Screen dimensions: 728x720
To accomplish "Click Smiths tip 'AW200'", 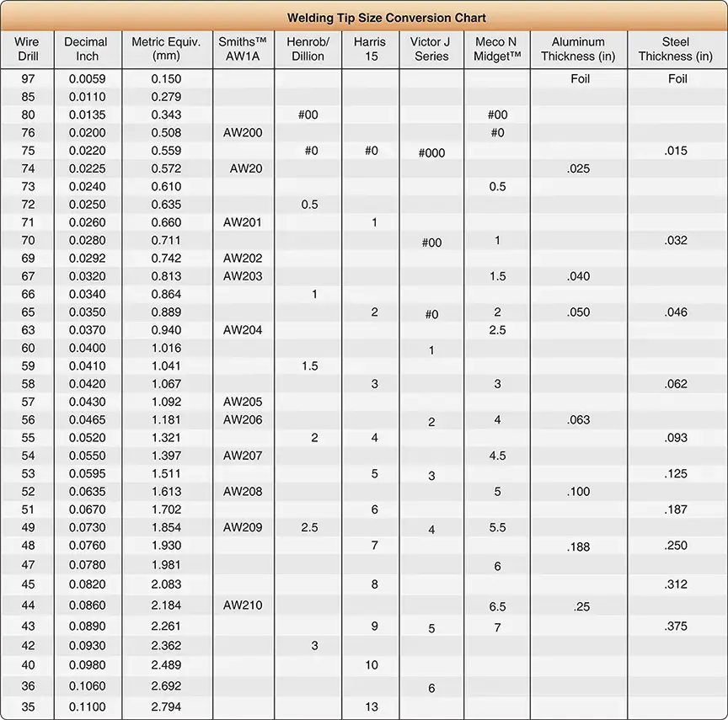I will 243,133.
